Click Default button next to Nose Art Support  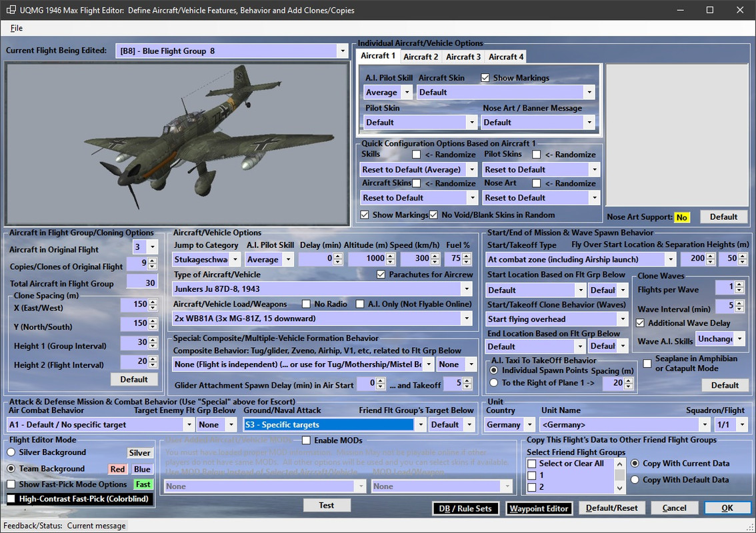pyautogui.click(x=723, y=217)
